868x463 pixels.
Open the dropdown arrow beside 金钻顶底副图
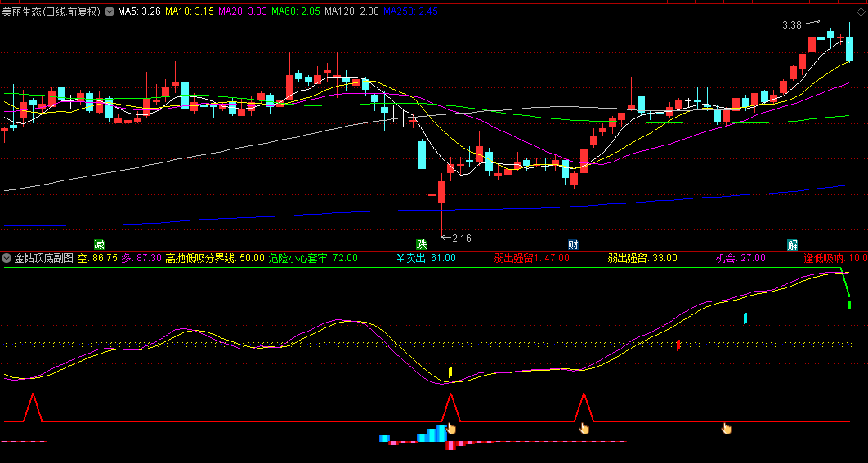7,258
